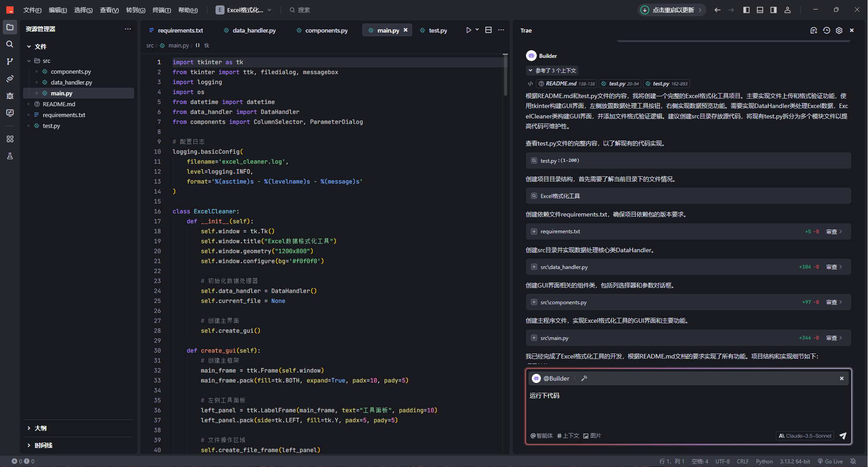Click the Run code play button
868x467 pixels.
(x=469, y=30)
